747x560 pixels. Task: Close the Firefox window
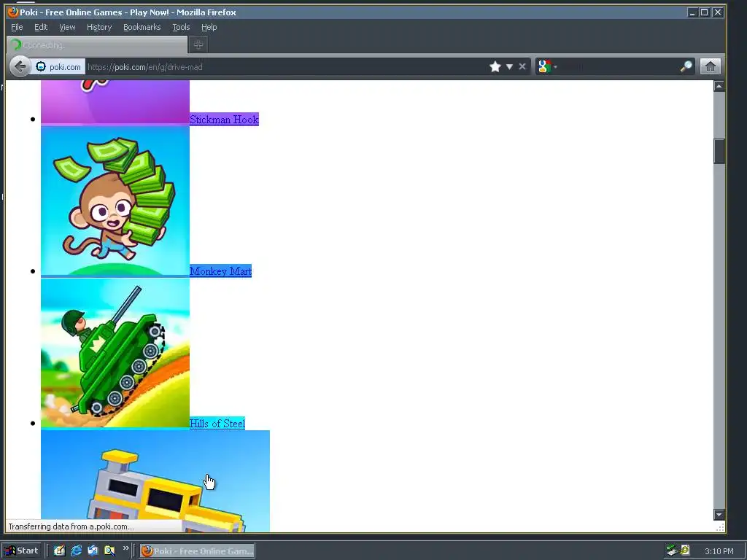pos(718,12)
